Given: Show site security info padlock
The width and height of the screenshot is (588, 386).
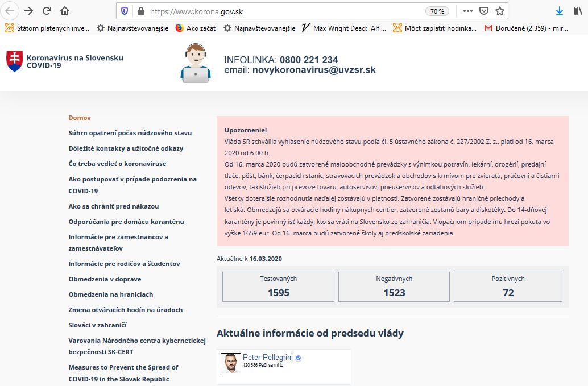Looking at the screenshot, I should pyautogui.click(x=141, y=11).
